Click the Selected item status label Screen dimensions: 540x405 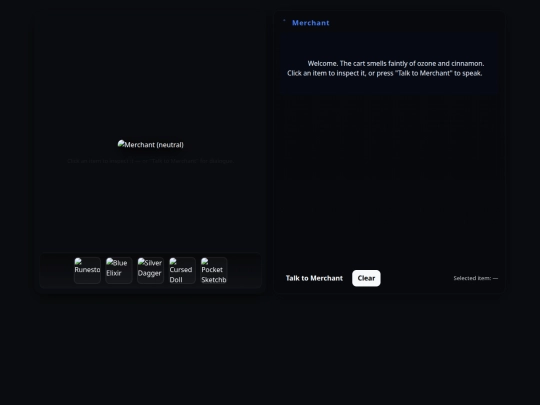[x=476, y=278]
